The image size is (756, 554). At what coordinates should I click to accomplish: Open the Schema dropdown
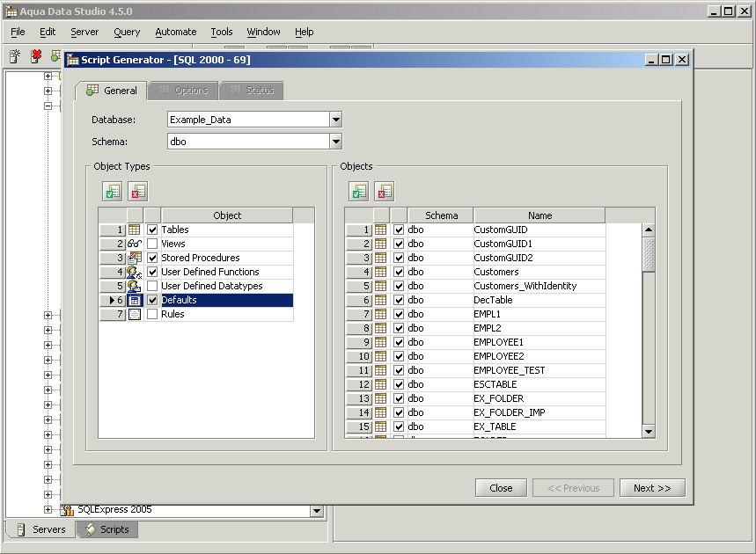[336, 142]
